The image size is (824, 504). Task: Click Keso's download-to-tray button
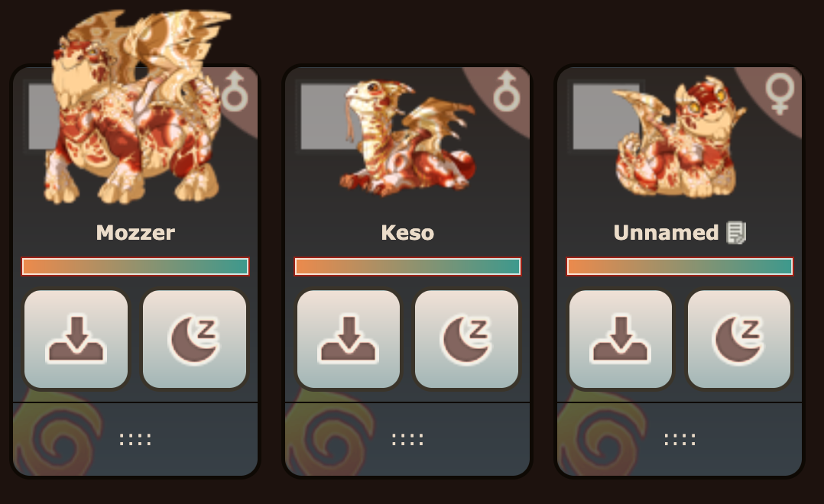[x=349, y=339]
